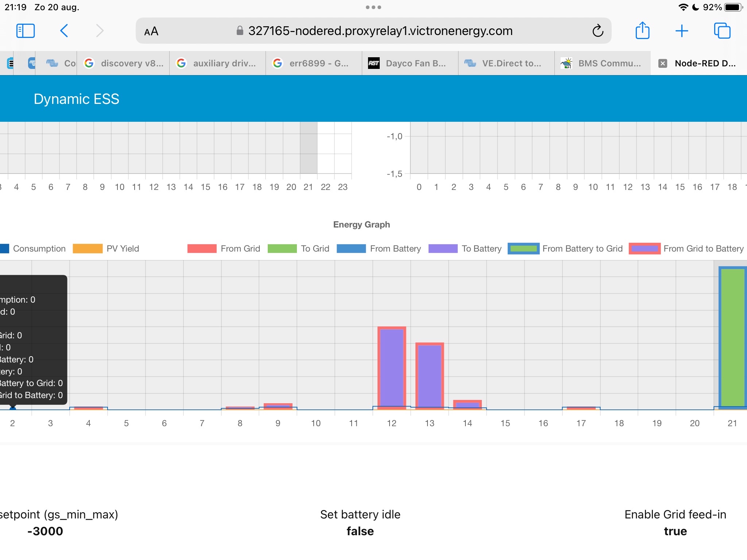Go forward using the forward arrow
This screenshot has width=747, height=560.
pyautogui.click(x=99, y=31)
